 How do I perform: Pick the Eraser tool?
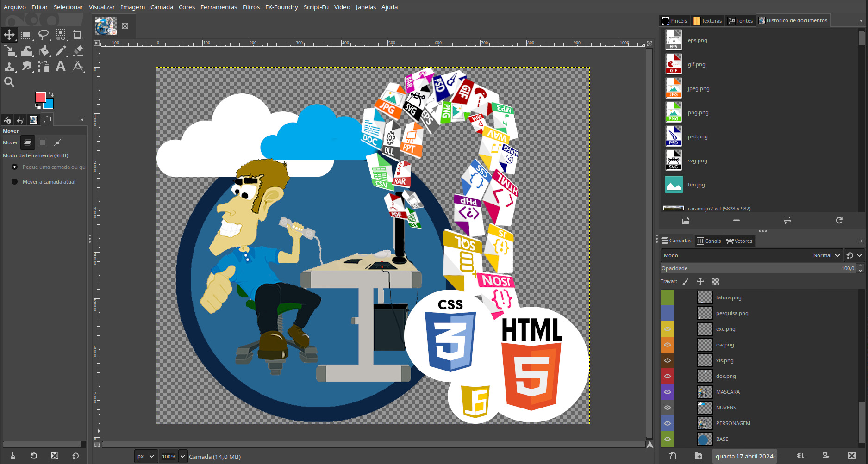point(78,50)
